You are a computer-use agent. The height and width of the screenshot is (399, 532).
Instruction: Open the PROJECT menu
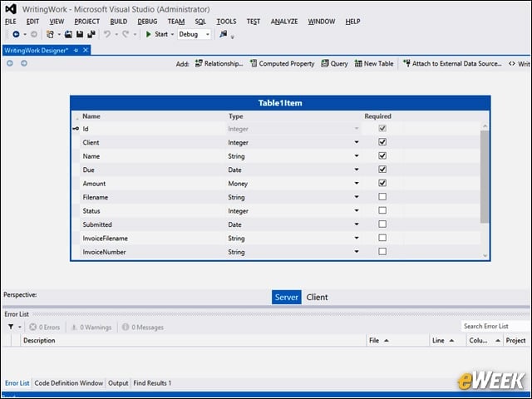coord(86,22)
